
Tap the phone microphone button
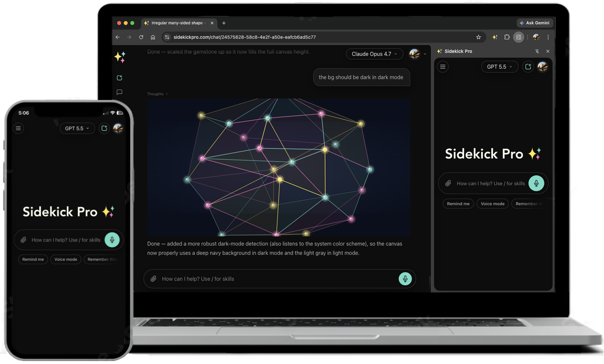[112, 240]
